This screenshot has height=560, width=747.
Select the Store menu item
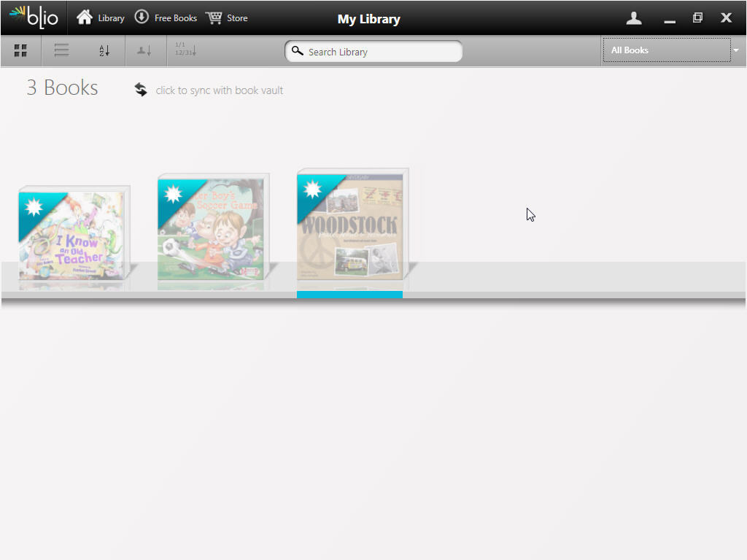[x=237, y=17]
